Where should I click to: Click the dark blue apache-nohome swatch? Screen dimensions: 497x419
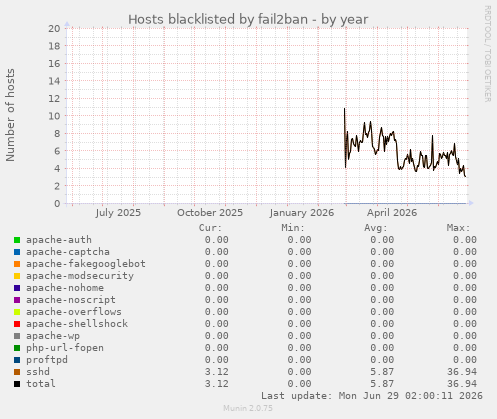click(x=17, y=288)
